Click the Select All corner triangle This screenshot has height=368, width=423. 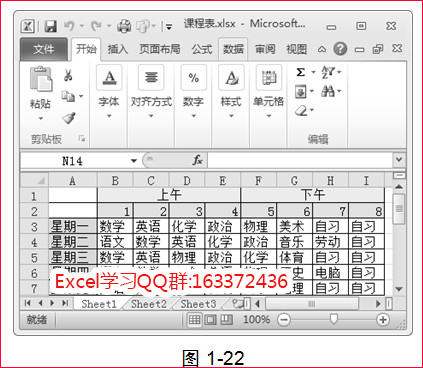pyautogui.click(x=35, y=180)
